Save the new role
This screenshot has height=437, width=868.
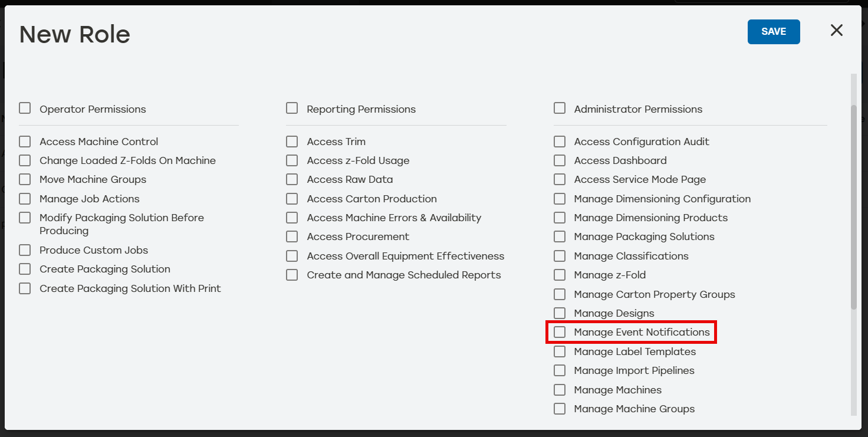tap(773, 31)
